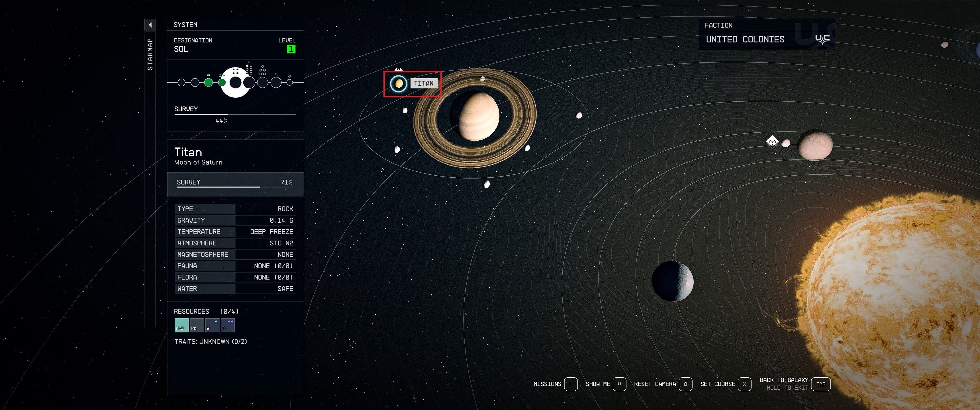The image size is (980, 410).
Task: Select the Ti titanium resource tile
Action: (228, 325)
